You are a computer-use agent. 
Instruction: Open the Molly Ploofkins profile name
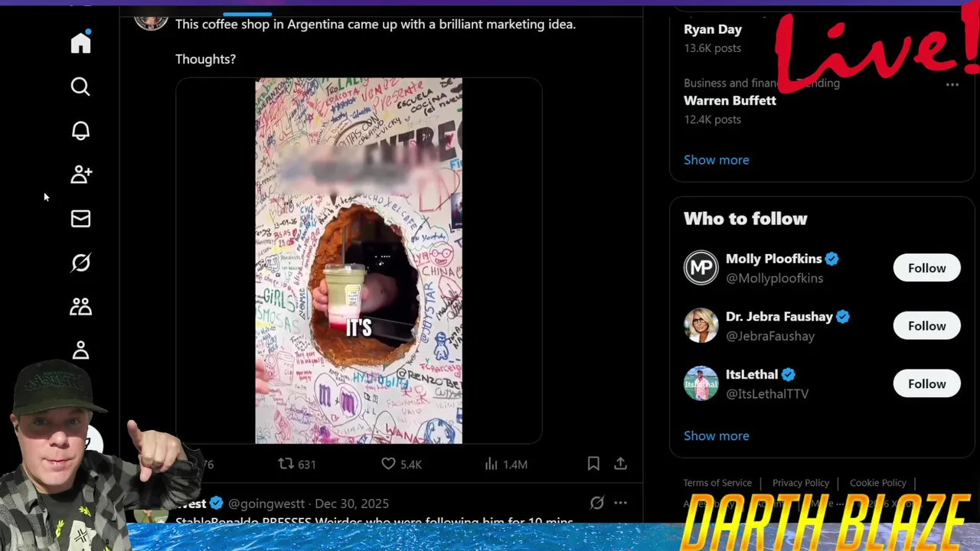pos(773,259)
